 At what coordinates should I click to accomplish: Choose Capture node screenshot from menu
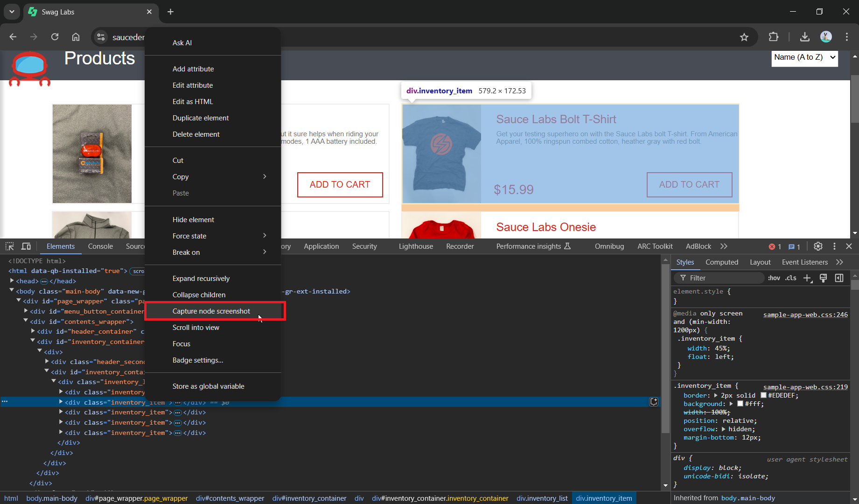[211, 311]
